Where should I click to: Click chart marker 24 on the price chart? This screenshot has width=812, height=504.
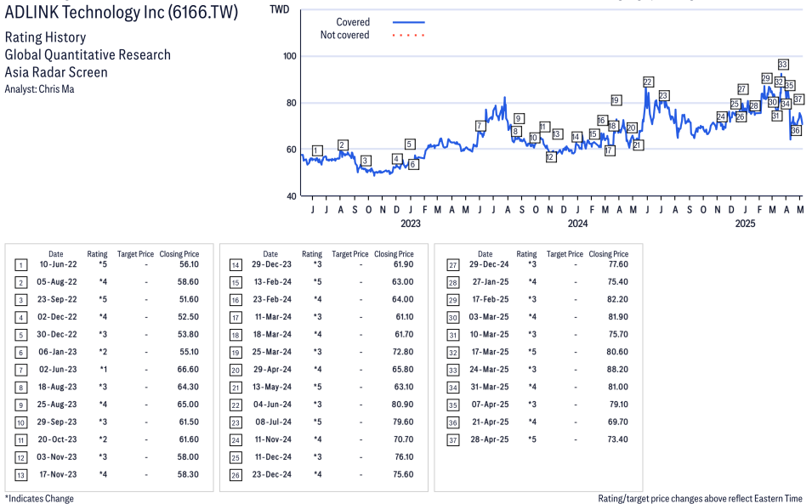(721, 116)
